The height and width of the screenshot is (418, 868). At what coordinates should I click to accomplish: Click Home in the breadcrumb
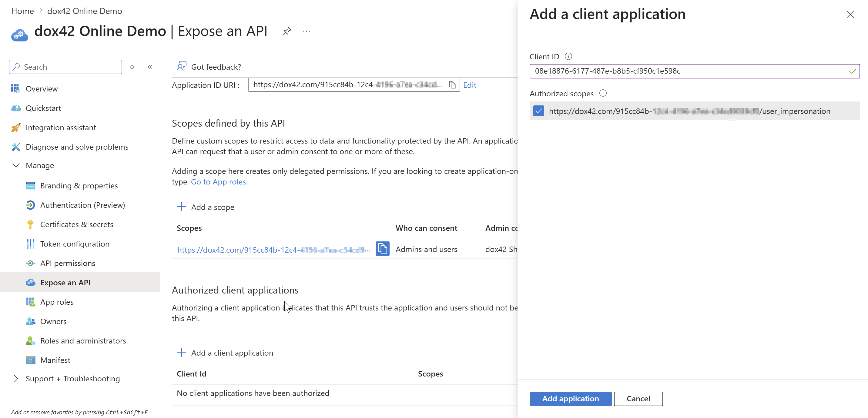click(22, 11)
